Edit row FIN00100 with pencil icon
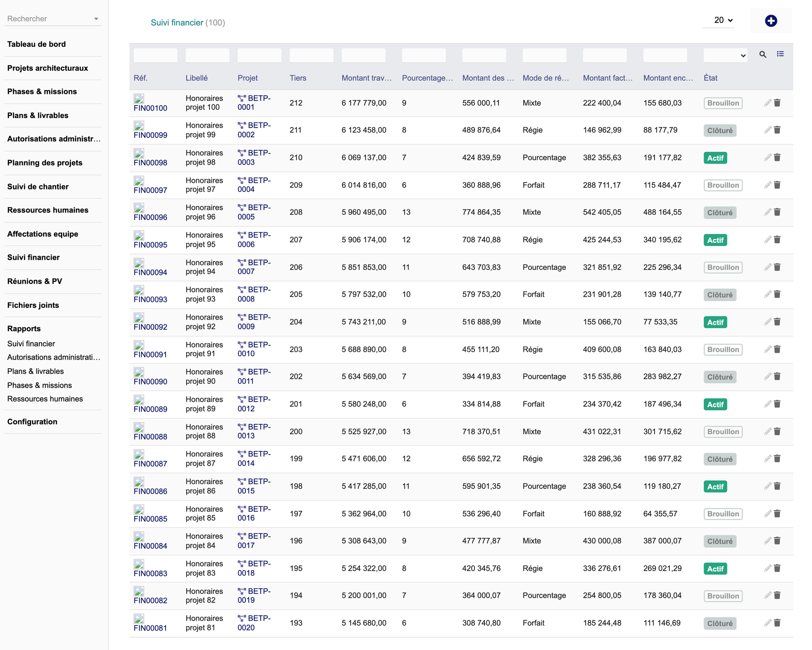This screenshot has width=812, height=650. click(767, 103)
